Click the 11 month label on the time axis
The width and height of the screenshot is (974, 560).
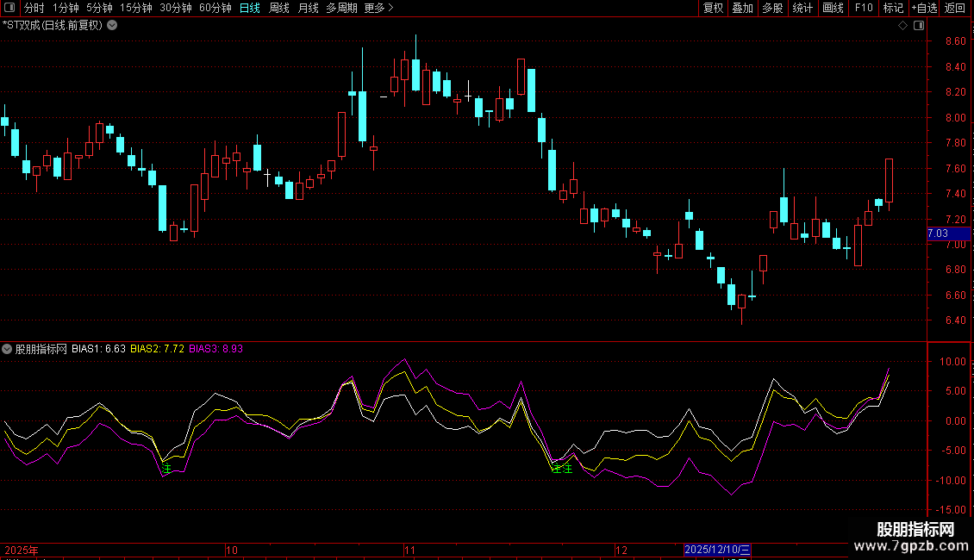pos(409,550)
